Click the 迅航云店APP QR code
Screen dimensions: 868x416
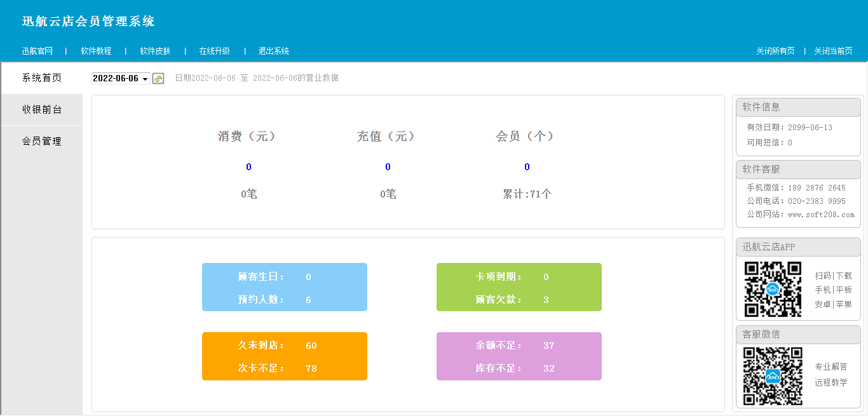click(x=773, y=289)
